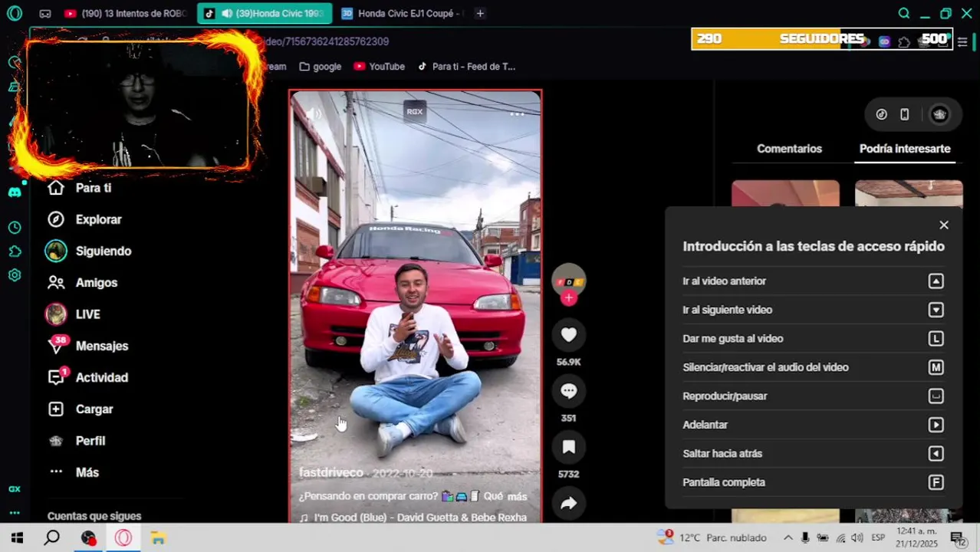Click the left arrow key for Saltar atrás
Image resolution: width=980 pixels, height=552 pixels.
(x=936, y=454)
